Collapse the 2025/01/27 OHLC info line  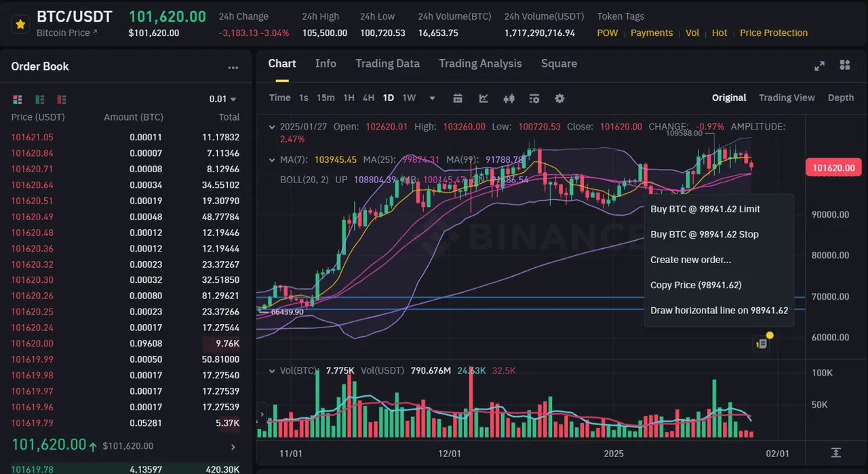[273, 127]
